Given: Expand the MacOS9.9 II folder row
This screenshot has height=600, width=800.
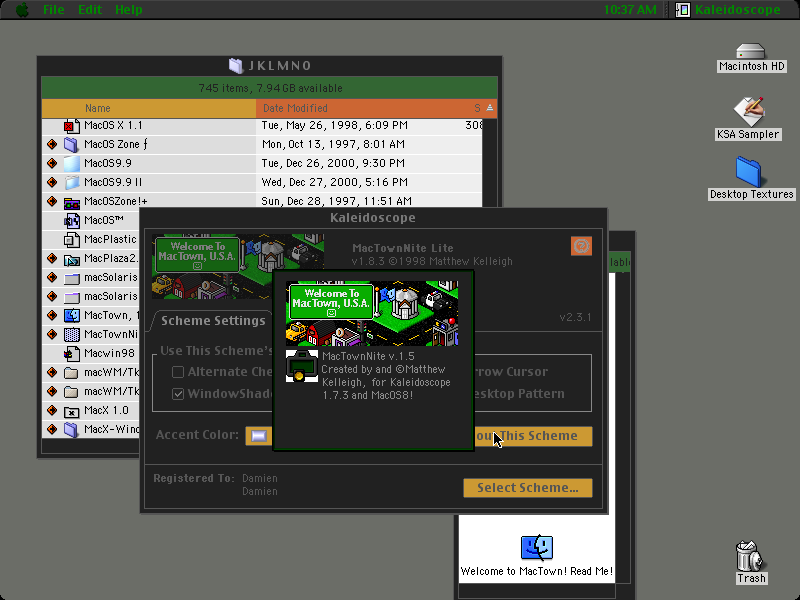Looking at the screenshot, I should click(x=52, y=182).
